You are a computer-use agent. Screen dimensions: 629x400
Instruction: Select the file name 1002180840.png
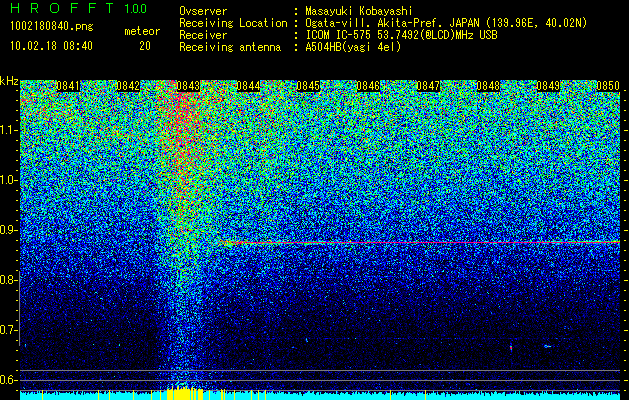coord(52,27)
